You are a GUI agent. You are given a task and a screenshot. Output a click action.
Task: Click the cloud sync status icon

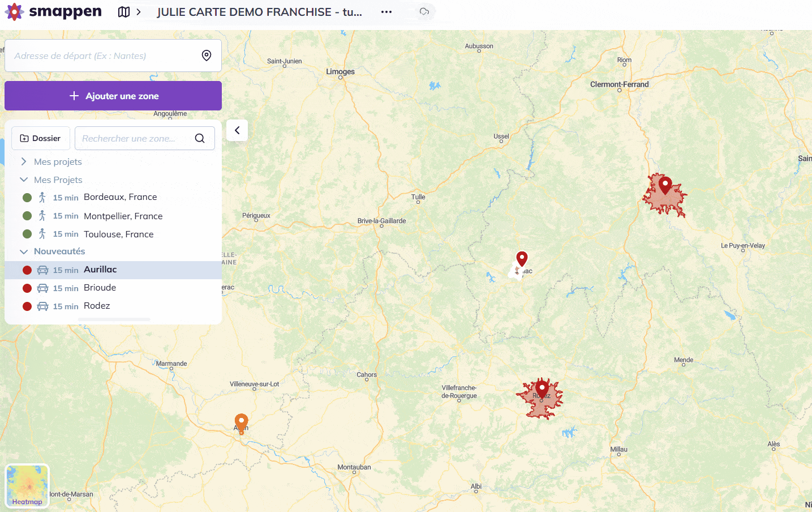pos(424,12)
